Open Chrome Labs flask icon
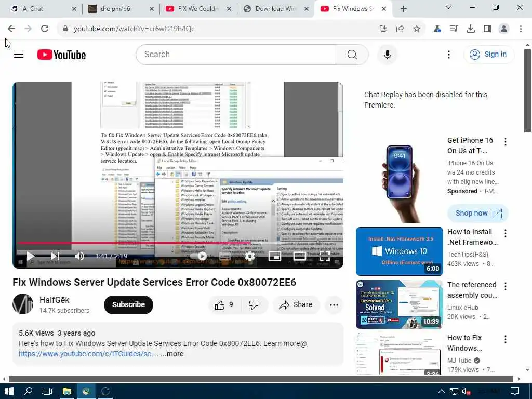This screenshot has width=532, height=399. pyautogui.click(x=437, y=29)
